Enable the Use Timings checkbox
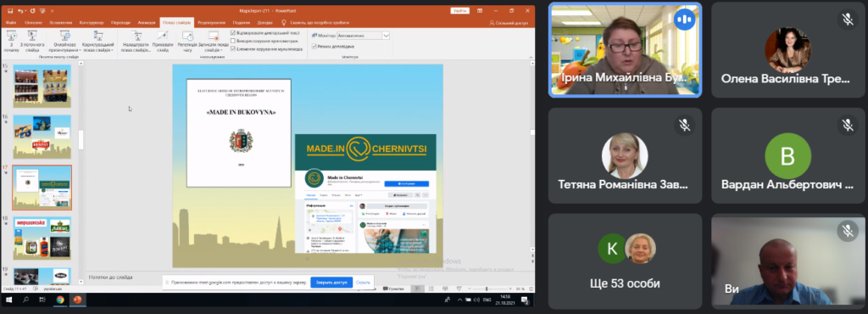This screenshot has height=314, width=868. (x=232, y=41)
